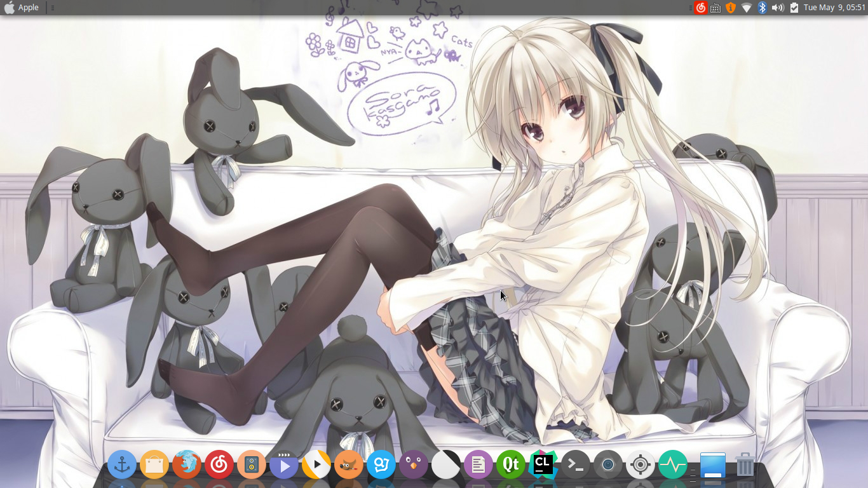Open the Apple menu in the top panel

(22, 8)
